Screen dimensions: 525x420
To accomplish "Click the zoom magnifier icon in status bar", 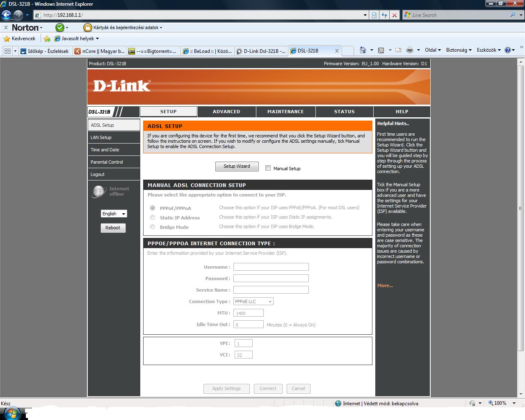I will (x=491, y=403).
